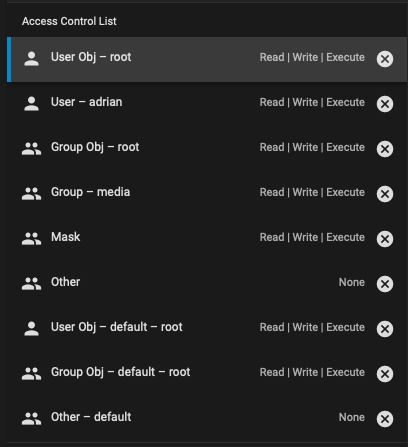Remove User Obj – default – root entry

(x=385, y=329)
